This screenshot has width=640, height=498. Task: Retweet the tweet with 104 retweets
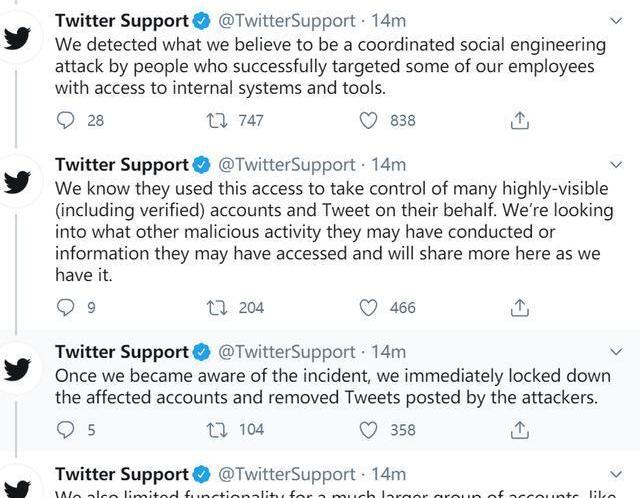[x=217, y=430]
